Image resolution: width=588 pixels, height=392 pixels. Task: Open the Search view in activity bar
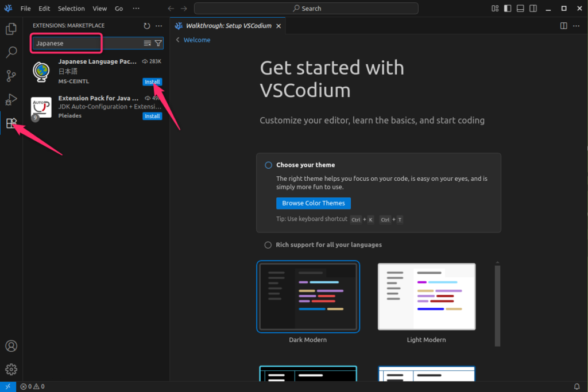(11, 53)
